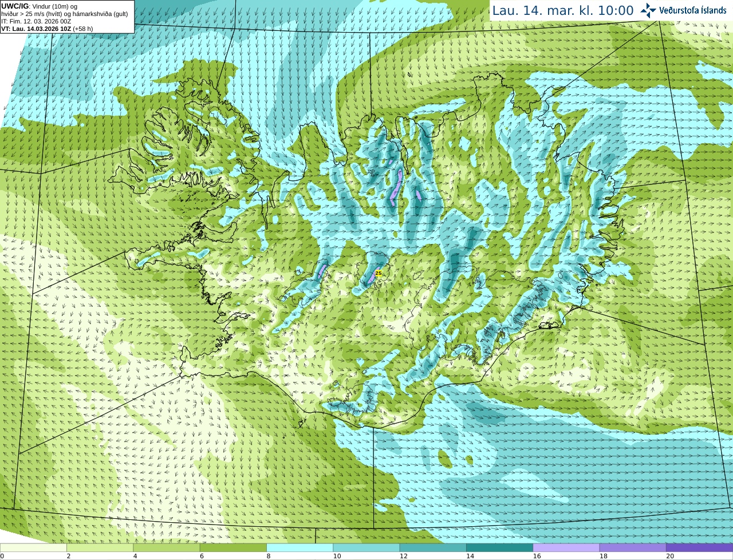Pick the 14–16 m/s dark teal scale swatch
This screenshot has height=560, width=733.
tap(499, 547)
